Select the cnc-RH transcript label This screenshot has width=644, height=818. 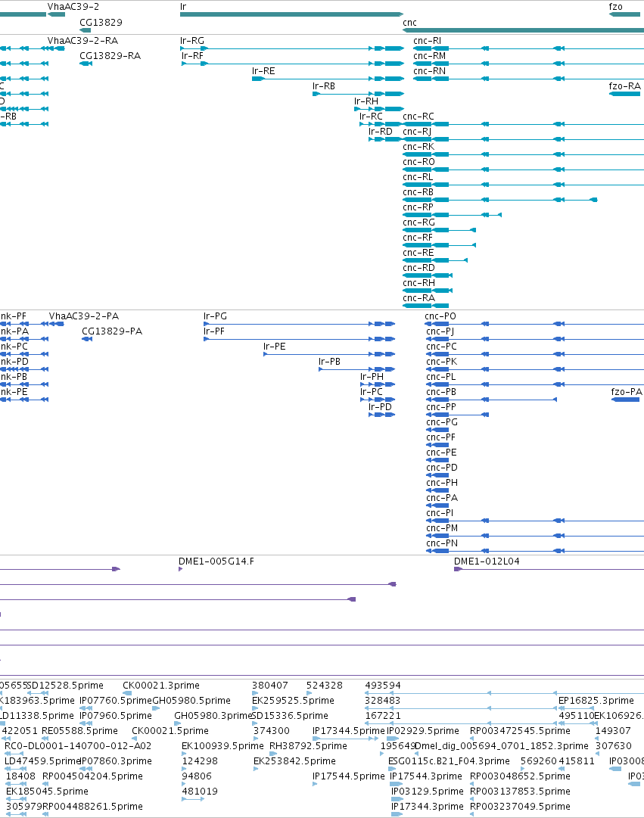coord(419,283)
